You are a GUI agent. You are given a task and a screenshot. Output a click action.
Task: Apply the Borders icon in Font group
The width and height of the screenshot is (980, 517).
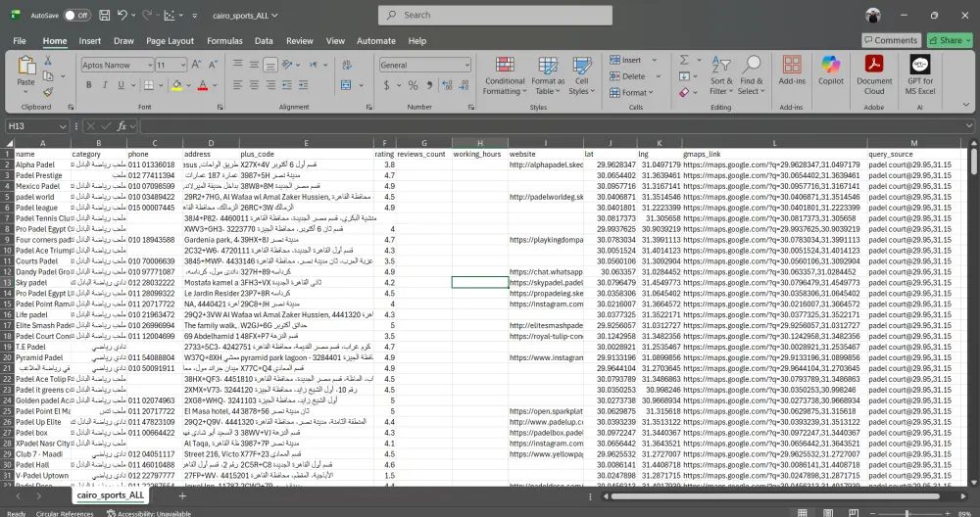coord(149,85)
